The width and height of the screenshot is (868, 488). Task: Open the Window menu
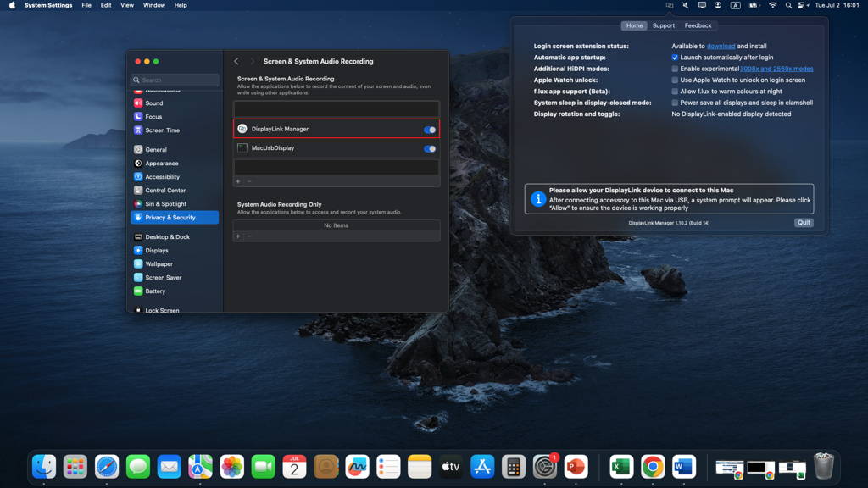154,5
